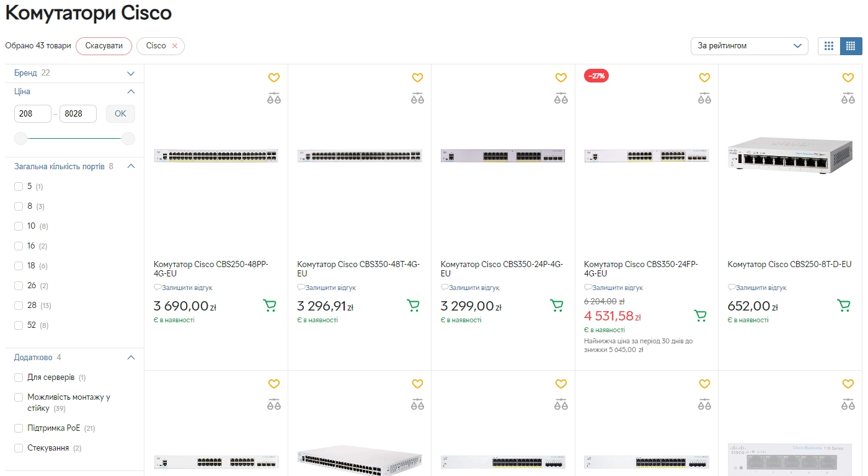Screen dimensions: 868x476
Task: Add Cisco CBS250-48PP-4G-EU to wishlist
Action: pyautogui.click(x=274, y=77)
